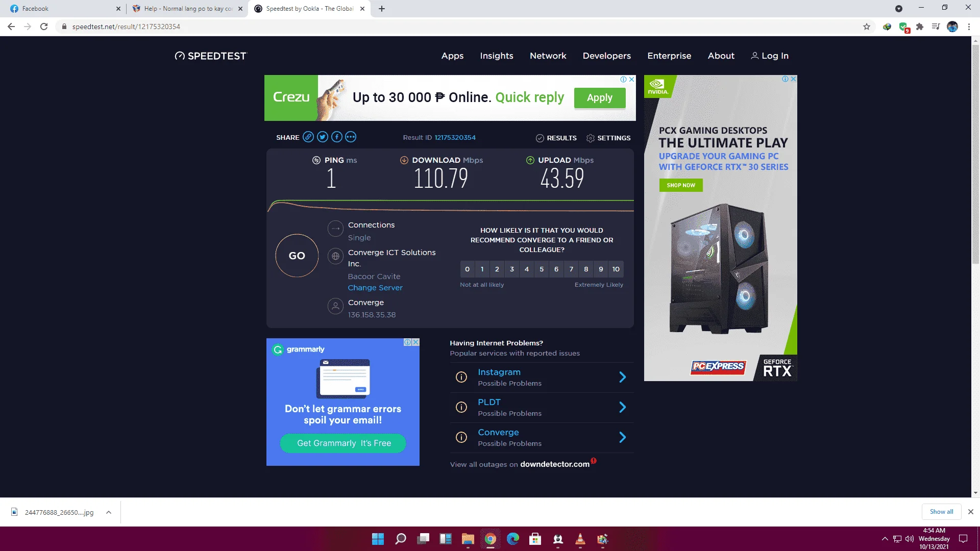Image resolution: width=980 pixels, height=551 pixels.
Task: Open the Network menu
Action: 548,56
